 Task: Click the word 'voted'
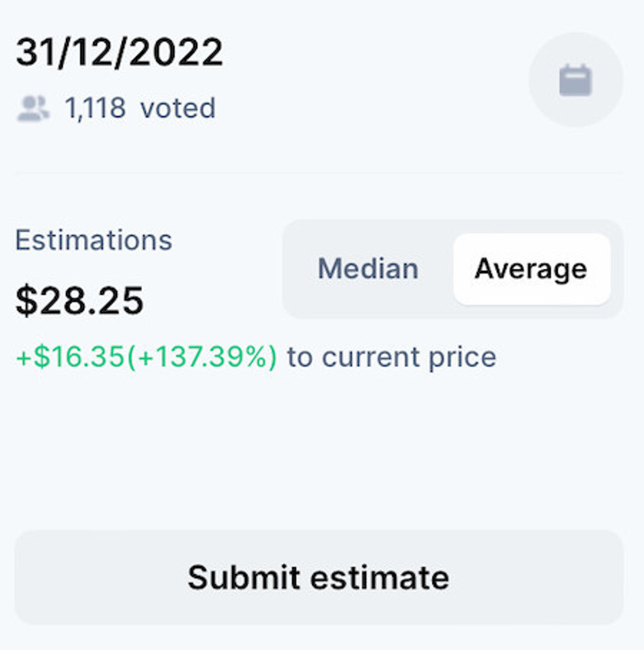point(178,108)
